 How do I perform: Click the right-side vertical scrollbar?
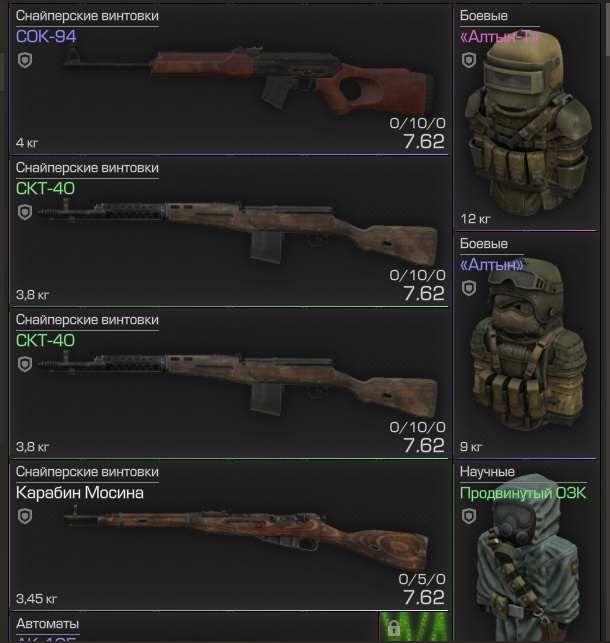(x=607, y=31)
